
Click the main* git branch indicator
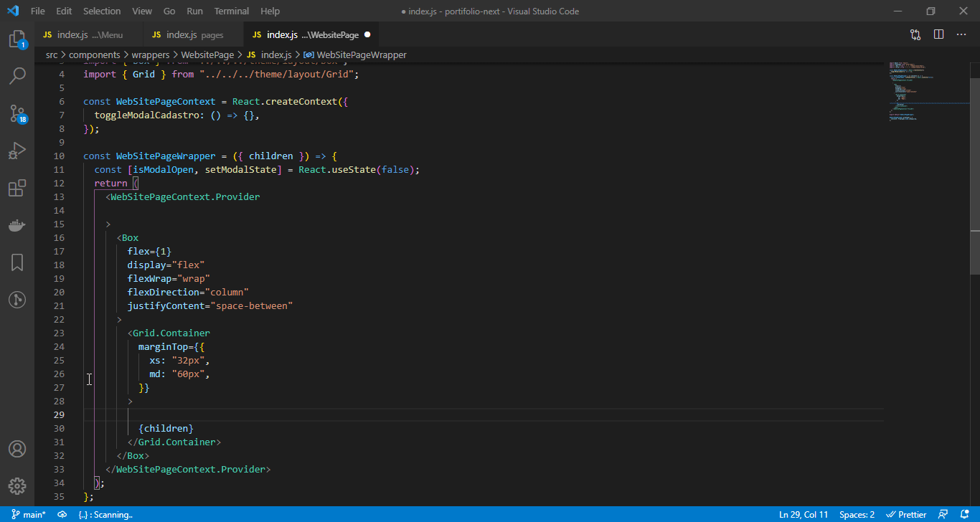tap(29, 515)
